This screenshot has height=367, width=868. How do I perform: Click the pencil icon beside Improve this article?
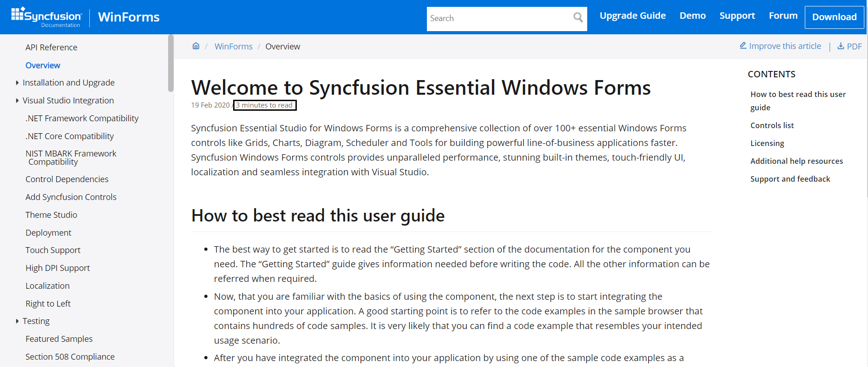[743, 46]
